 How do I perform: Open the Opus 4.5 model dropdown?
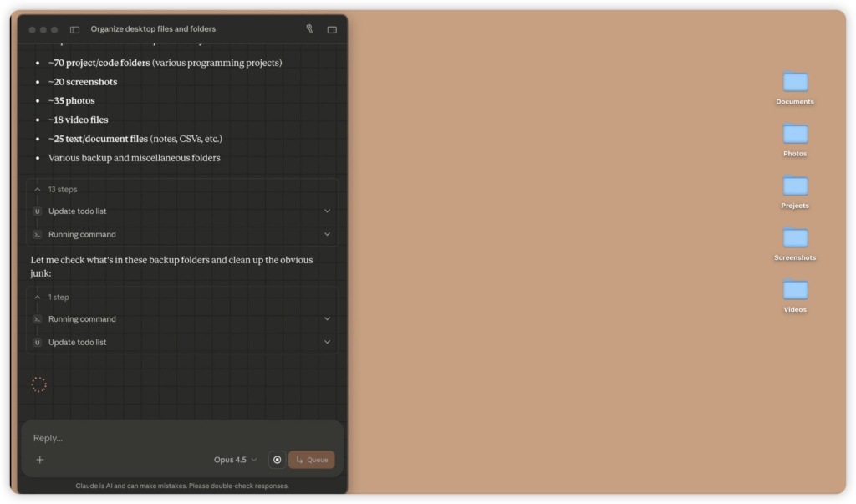point(235,460)
